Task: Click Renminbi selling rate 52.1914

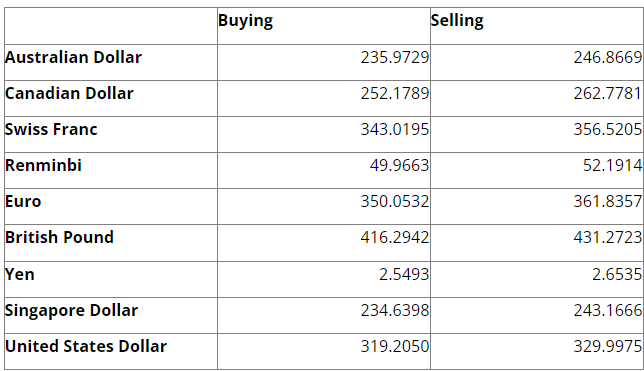Action: tap(612, 165)
